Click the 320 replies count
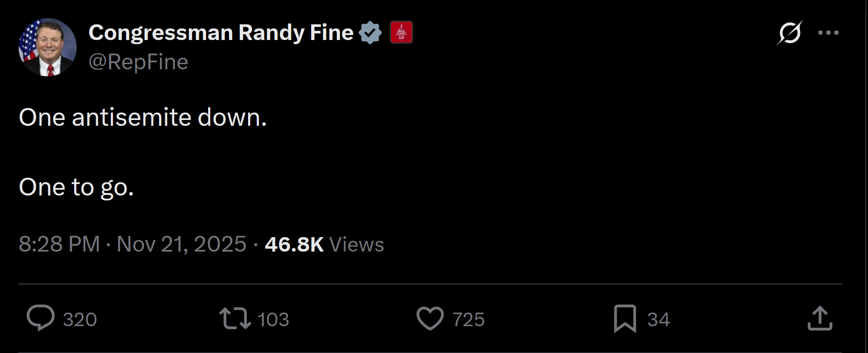 tap(80, 320)
